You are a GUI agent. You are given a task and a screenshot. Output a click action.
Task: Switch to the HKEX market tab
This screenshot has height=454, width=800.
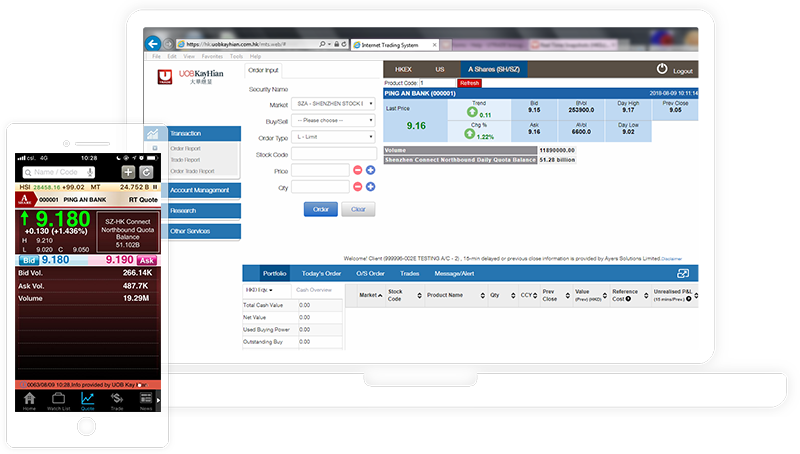403,69
